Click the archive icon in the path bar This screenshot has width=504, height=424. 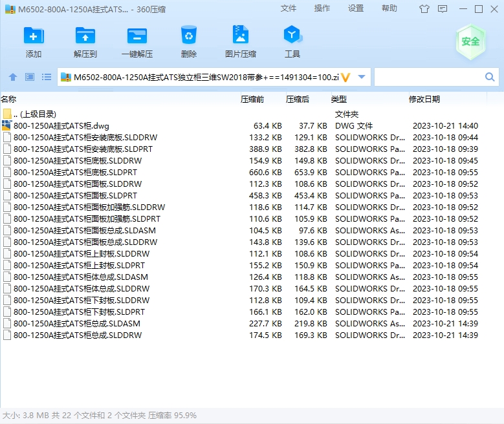point(66,77)
